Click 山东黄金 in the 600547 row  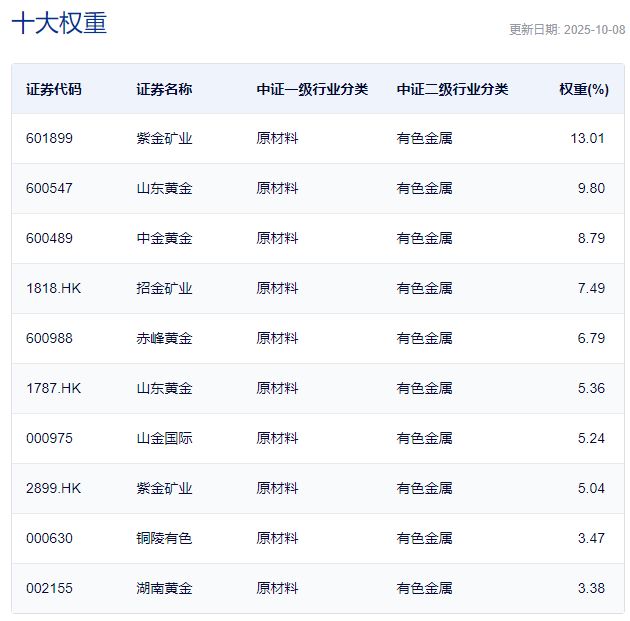(164, 188)
